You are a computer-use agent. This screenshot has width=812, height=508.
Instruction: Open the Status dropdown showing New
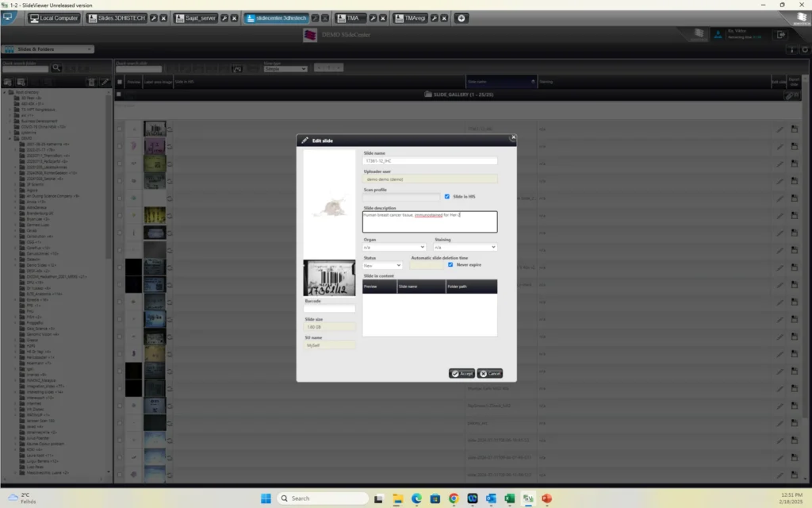pos(382,265)
